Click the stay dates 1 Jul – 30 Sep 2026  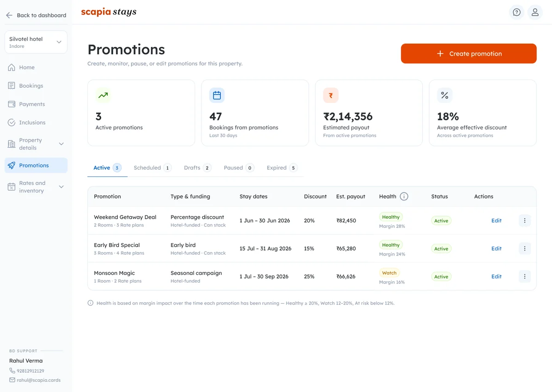(x=264, y=277)
